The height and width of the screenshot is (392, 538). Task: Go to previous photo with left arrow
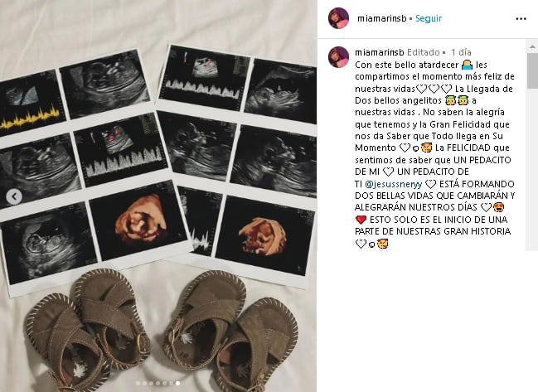pyautogui.click(x=14, y=196)
